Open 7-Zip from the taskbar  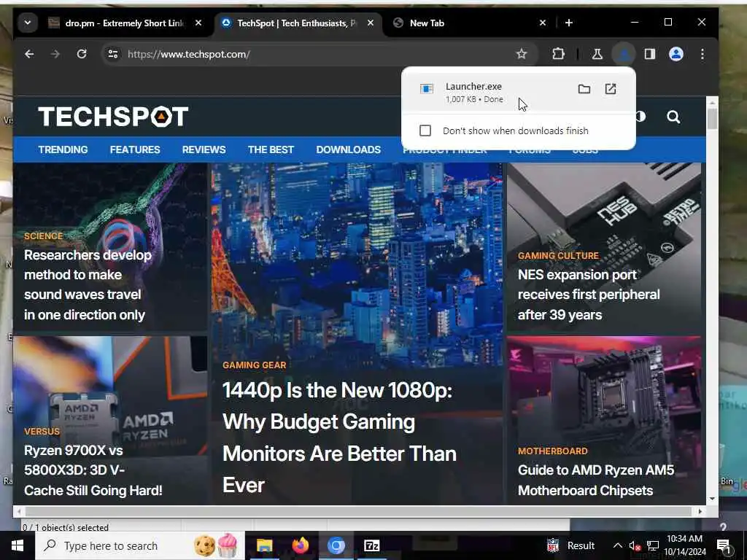click(371, 545)
